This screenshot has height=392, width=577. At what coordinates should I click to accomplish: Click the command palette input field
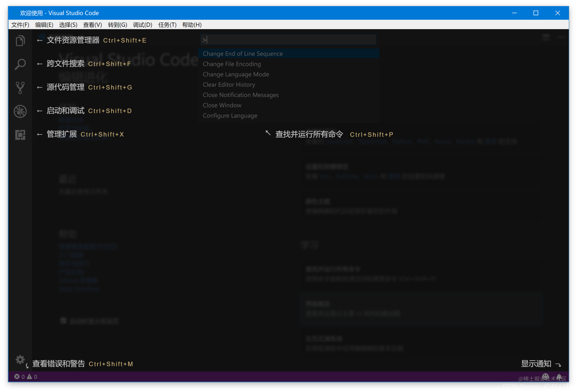pos(288,40)
